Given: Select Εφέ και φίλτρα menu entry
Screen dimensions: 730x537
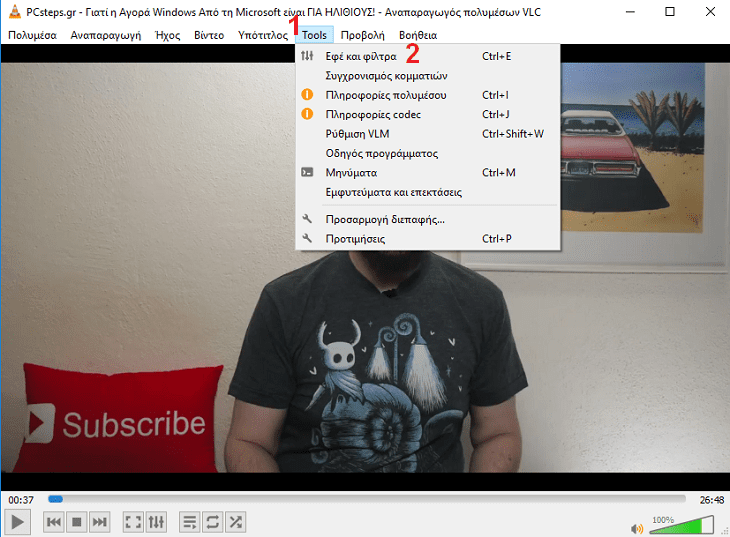Looking at the screenshot, I should coord(427,56).
